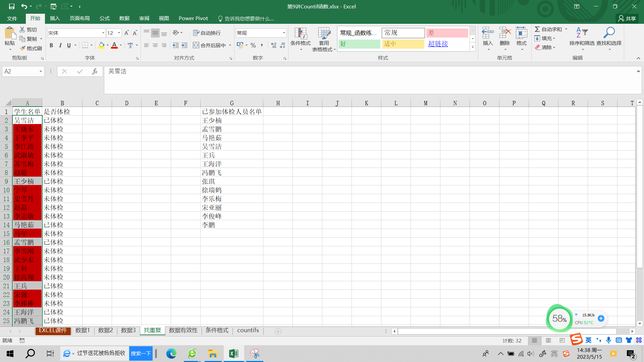Click the Find and Select magnifier

[x=609, y=33]
